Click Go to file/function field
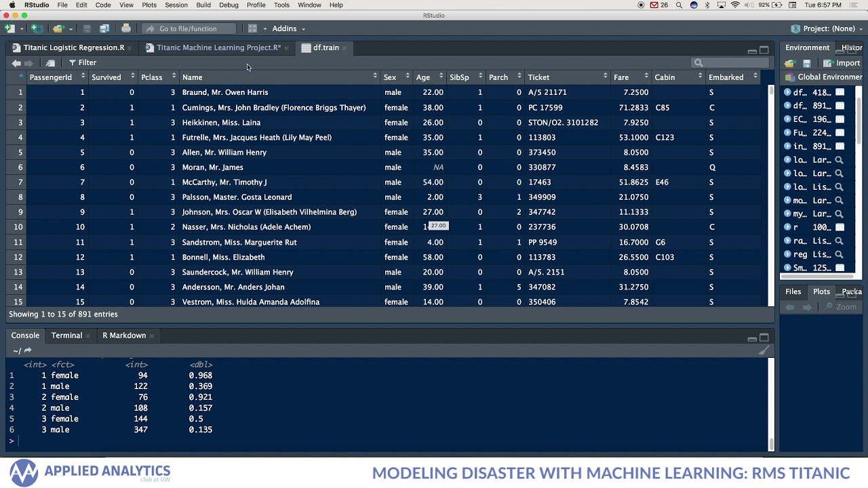The width and height of the screenshot is (868, 488). click(x=188, y=28)
